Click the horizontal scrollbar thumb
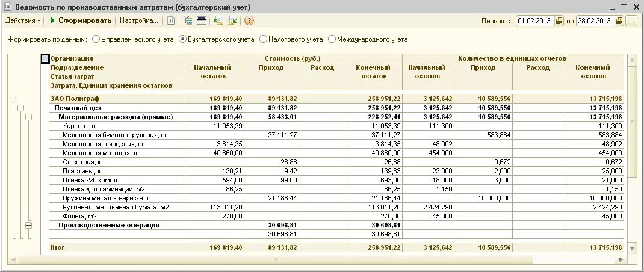644x272 pixels. pyautogui.click(x=276, y=260)
